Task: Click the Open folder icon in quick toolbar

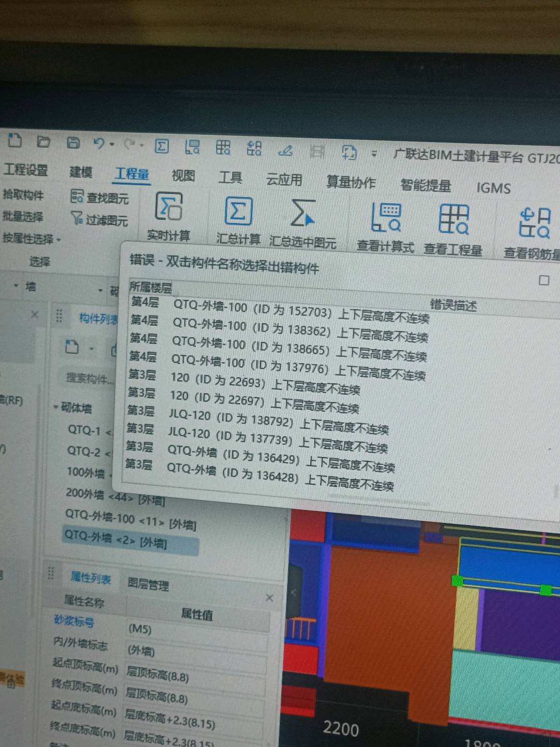Action: pos(44,142)
